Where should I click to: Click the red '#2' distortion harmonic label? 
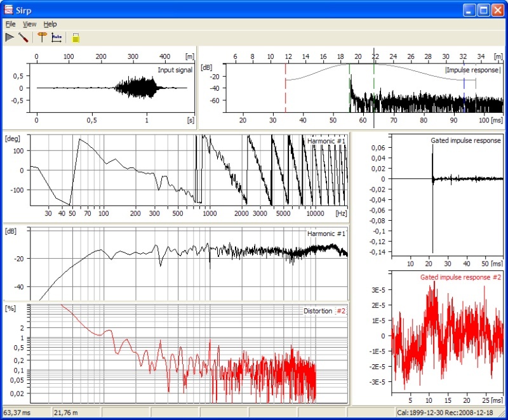(341, 311)
